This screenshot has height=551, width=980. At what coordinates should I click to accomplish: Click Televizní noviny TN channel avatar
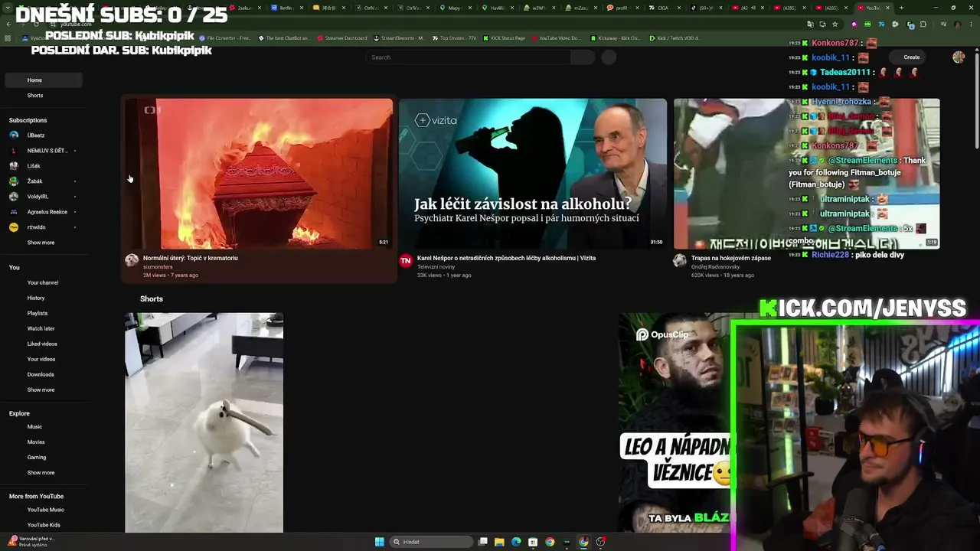pos(406,260)
